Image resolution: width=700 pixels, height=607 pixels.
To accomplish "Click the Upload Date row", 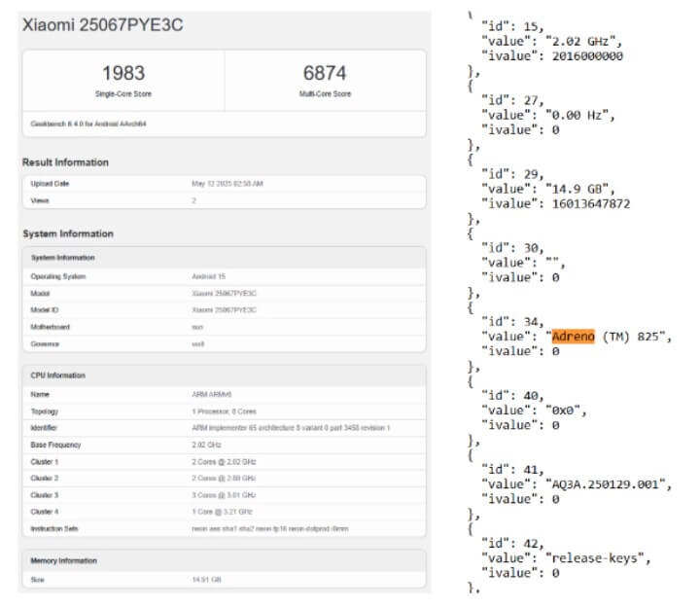I will (x=224, y=183).
